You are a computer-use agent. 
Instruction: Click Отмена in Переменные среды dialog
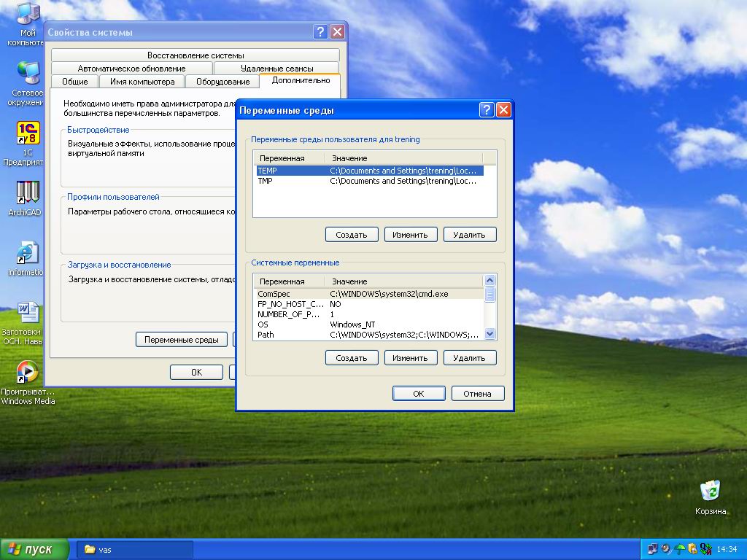478,393
